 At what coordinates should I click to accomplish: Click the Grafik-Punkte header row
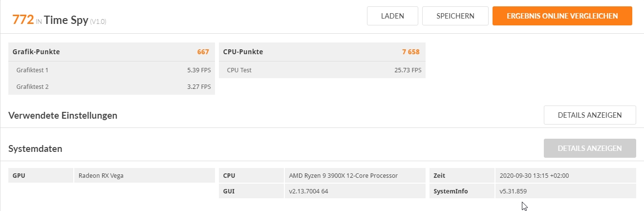tap(111, 52)
